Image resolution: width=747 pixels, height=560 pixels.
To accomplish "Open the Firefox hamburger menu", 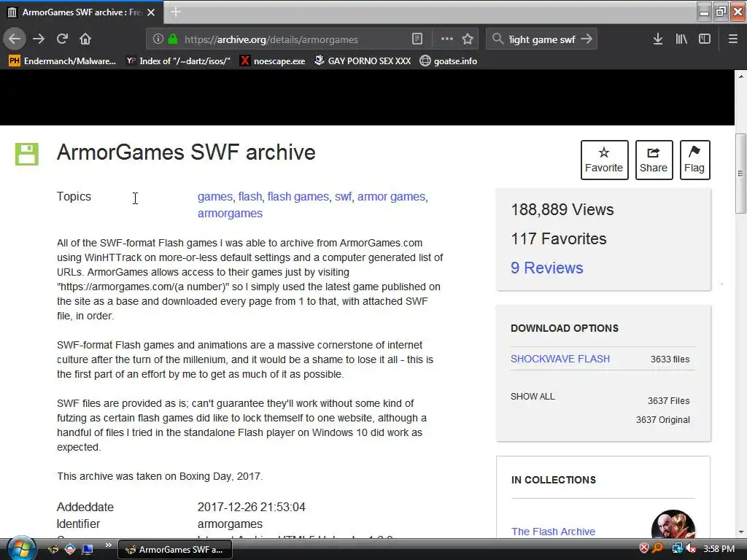I will [732, 39].
